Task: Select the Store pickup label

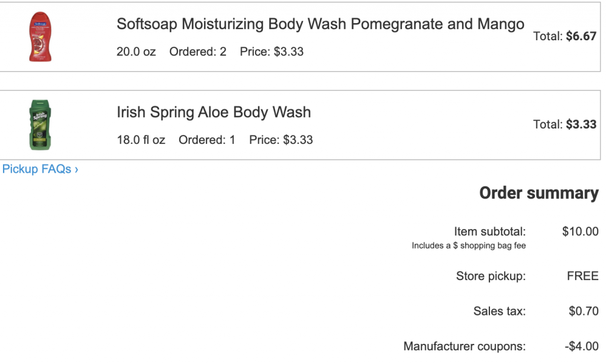Action: pos(491,276)
